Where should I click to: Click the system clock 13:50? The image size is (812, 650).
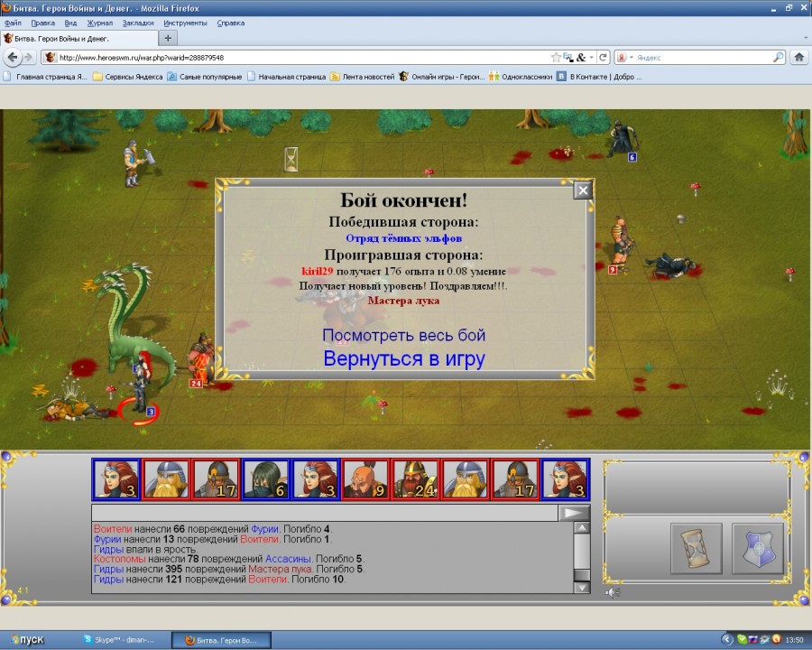tap(795, 640)
